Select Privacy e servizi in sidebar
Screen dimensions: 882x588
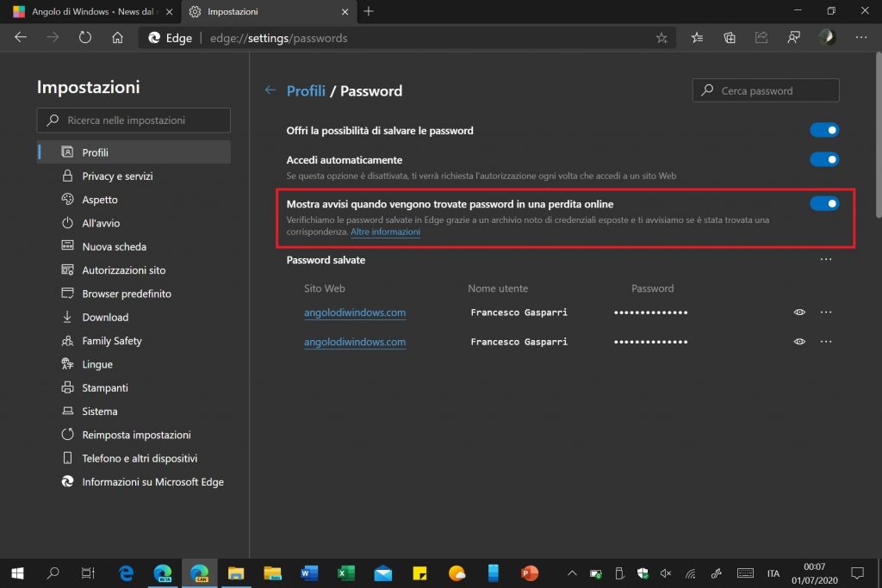[x=117, y=176]
